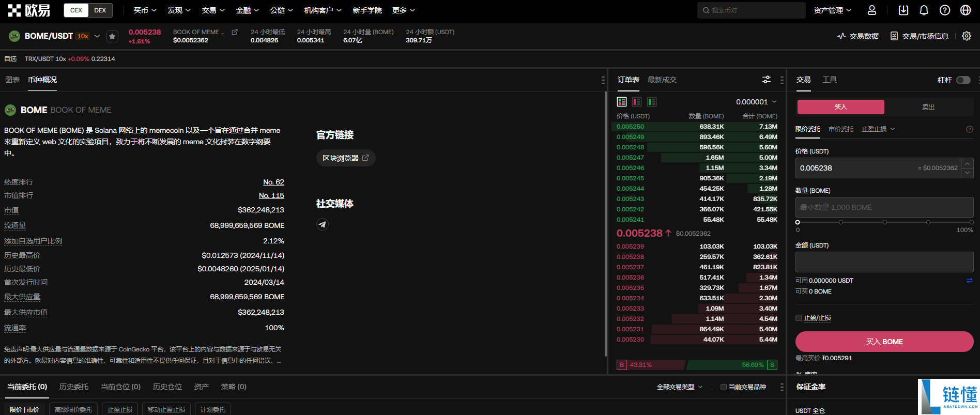Screen dimensions: 980x415
Task: Click the search coin pair box
Action: [752, 10]
